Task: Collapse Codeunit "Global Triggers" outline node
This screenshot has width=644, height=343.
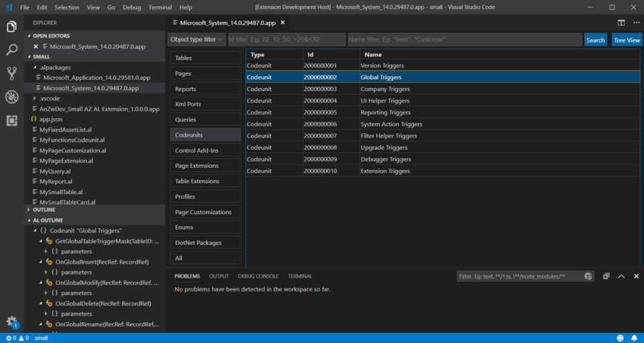Action: (35, 231)
